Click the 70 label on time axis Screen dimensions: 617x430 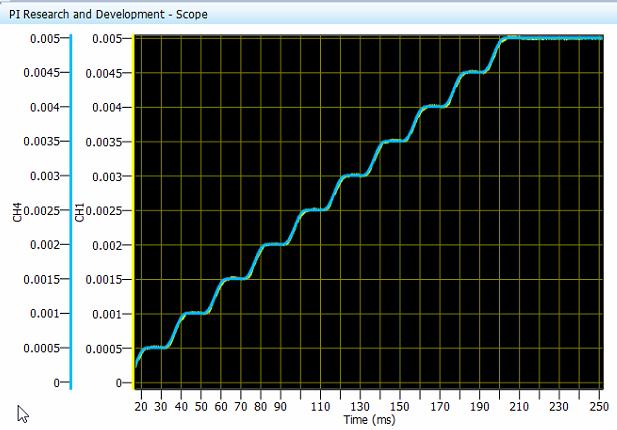pyautogui.click(x=240, y=406)
